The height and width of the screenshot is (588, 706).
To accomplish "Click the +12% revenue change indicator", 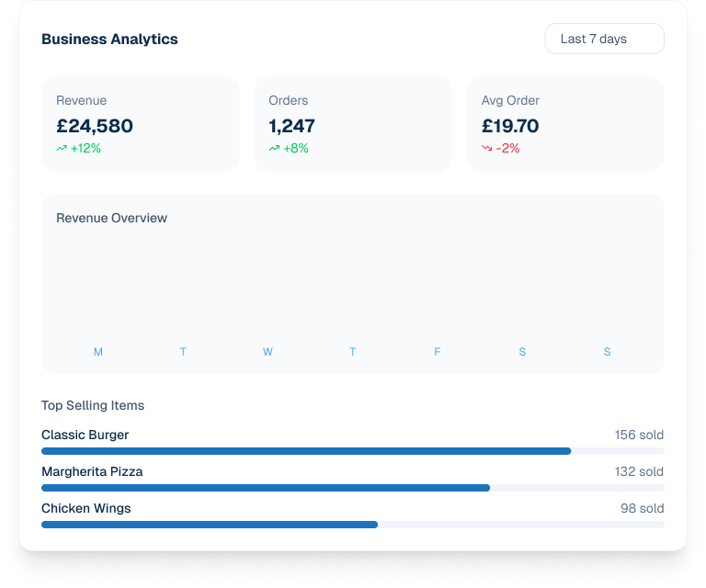I will 85,148.
